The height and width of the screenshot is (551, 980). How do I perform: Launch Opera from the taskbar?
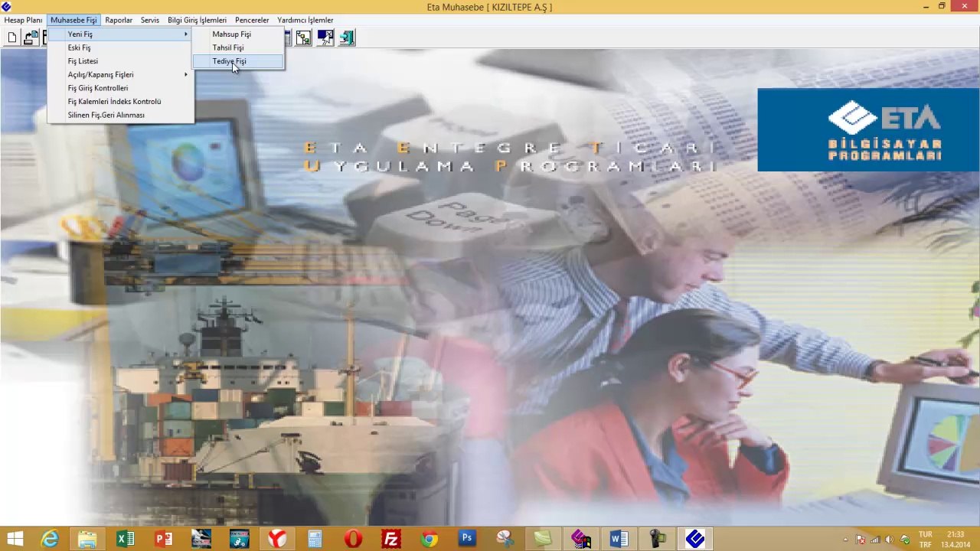pyautogui.click(x=353, y=540)
